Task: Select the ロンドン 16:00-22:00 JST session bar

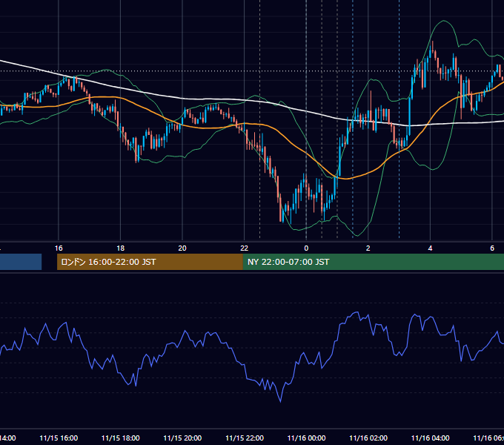Action: (150, 262)
